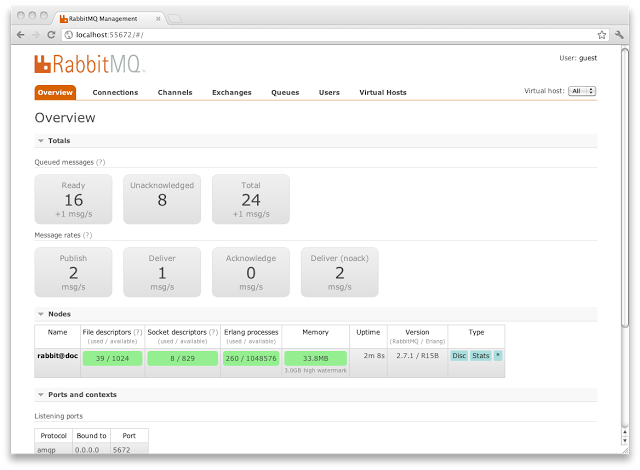Image resolution: width=640 pixels, height=470 pixels.
Task: Click the site info globe icon
Action: [x=69, y=35]
